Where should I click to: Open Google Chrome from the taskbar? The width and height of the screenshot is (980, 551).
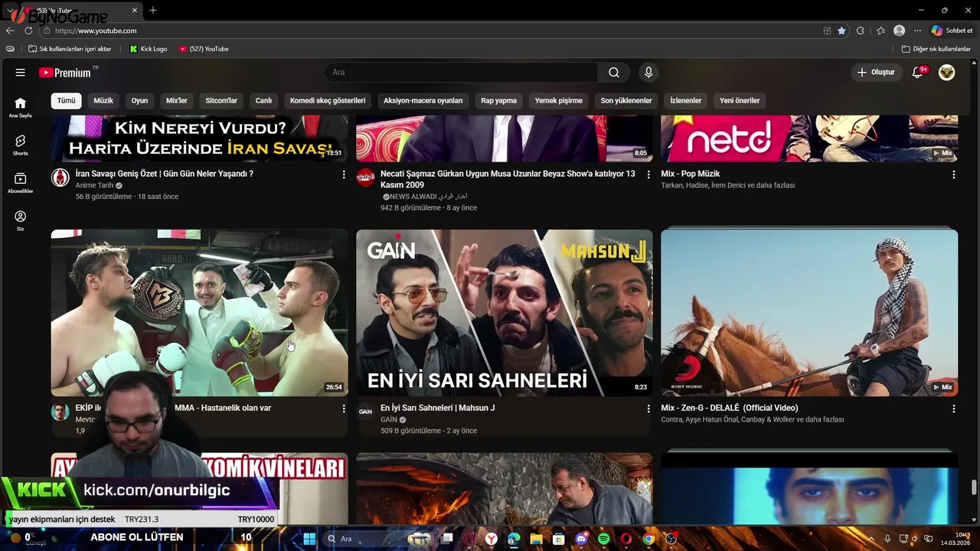click(648, 539)
